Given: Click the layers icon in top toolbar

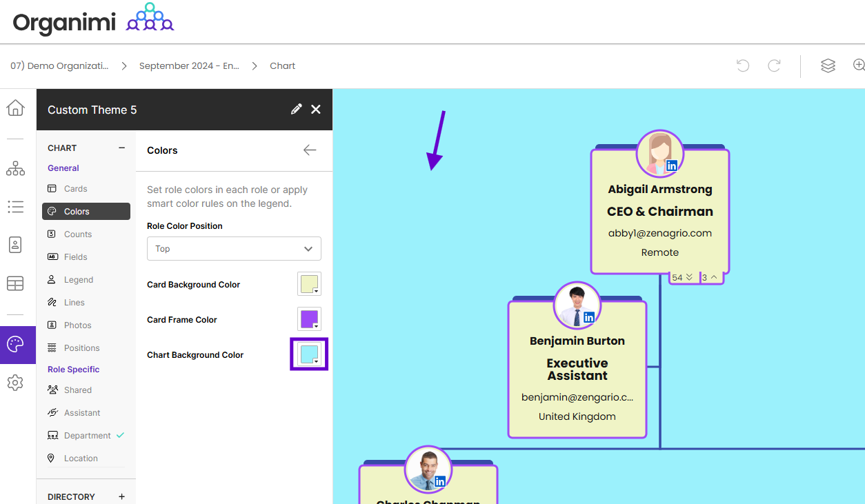Looking at the screenshot, I should [x=828, y=65].
